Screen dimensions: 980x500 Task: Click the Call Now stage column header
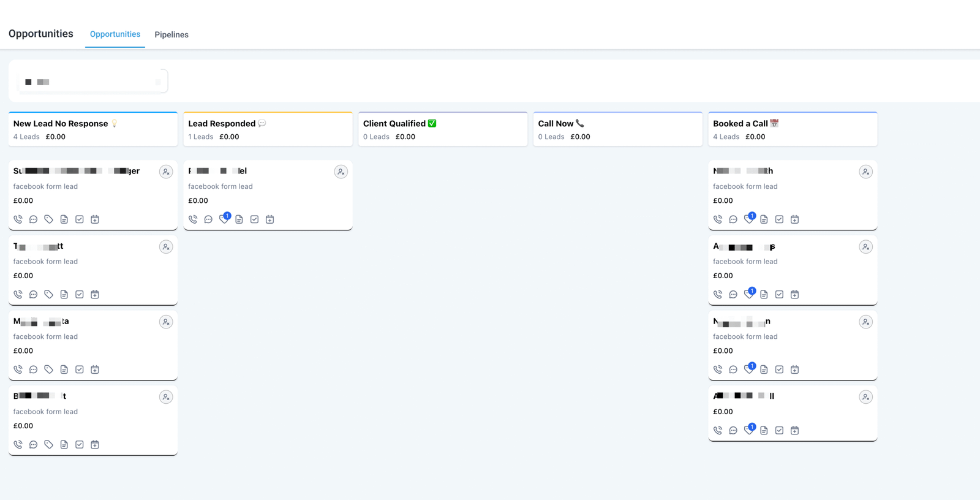click(x=617, y=129)
